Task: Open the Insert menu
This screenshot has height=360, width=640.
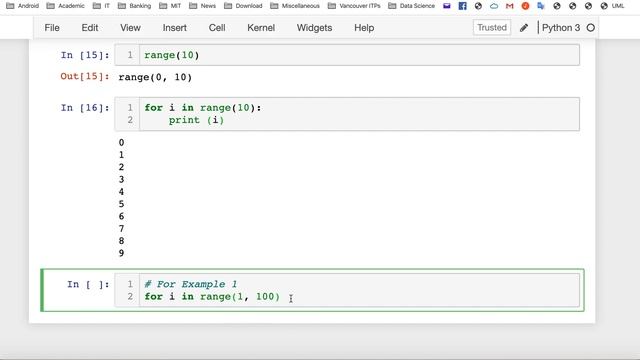Action: coord(175,28)
